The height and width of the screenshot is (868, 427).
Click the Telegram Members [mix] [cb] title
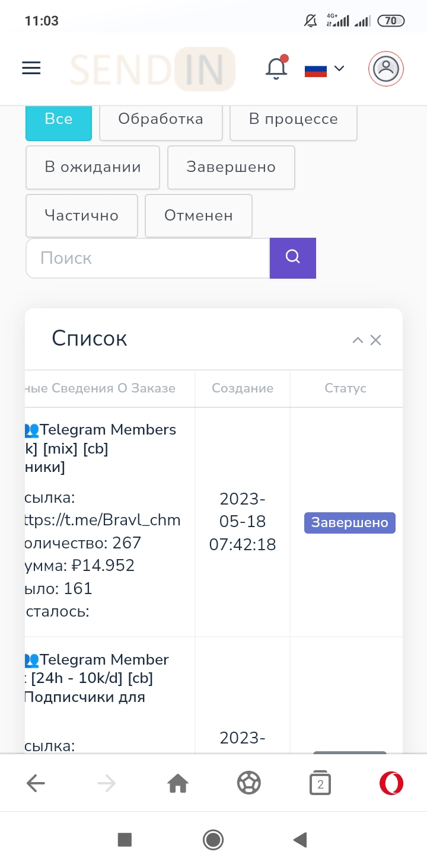point(101,448)
